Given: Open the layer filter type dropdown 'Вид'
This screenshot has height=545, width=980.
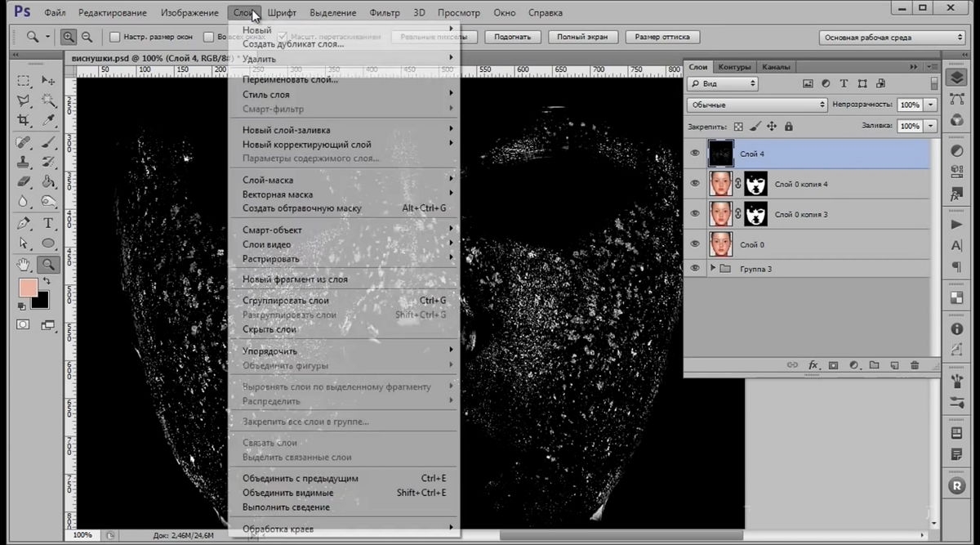Looking at the screenshot, I should click(723, 83).
